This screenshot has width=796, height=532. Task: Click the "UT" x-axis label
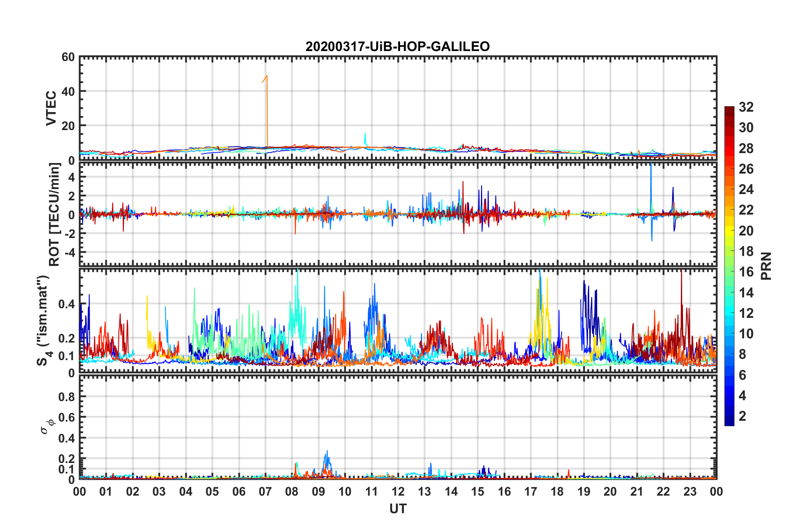[x=398, y=509]
